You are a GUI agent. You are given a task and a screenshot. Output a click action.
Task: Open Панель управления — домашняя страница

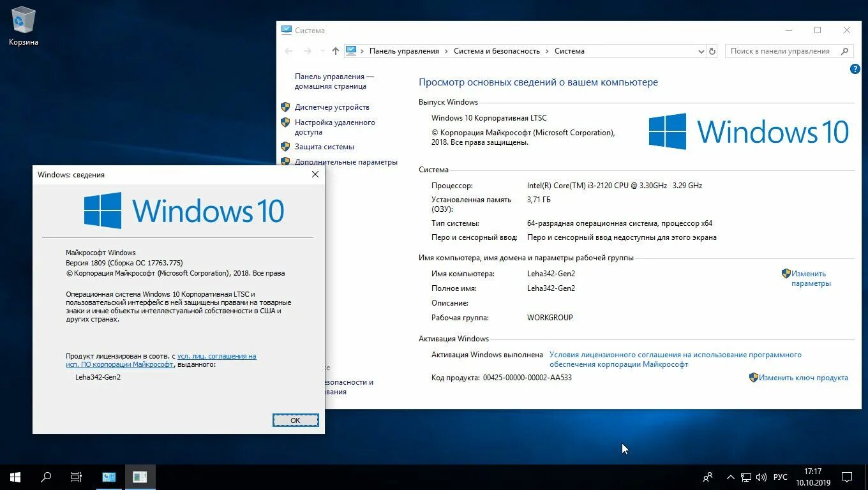334,81
